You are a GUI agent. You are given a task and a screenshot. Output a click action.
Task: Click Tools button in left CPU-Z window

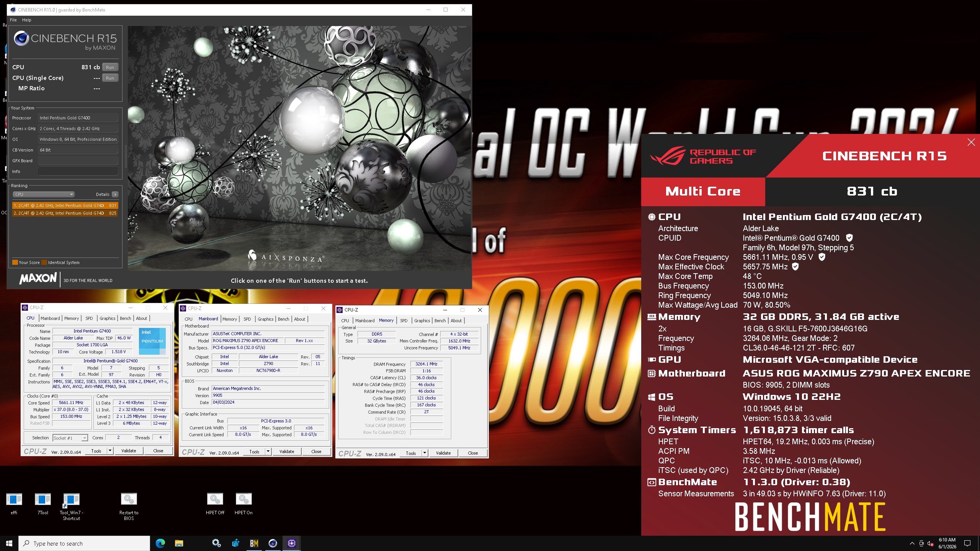(96, 451)
